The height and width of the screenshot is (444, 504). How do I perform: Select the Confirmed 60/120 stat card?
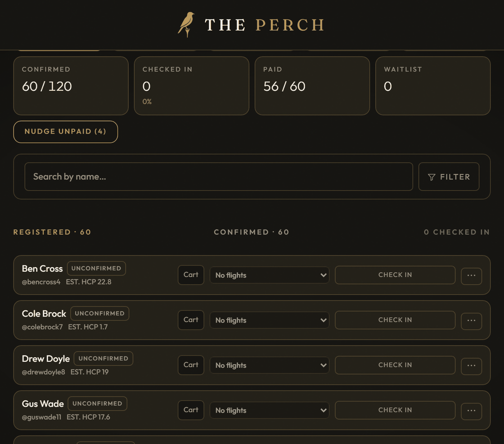coord(71,86)
